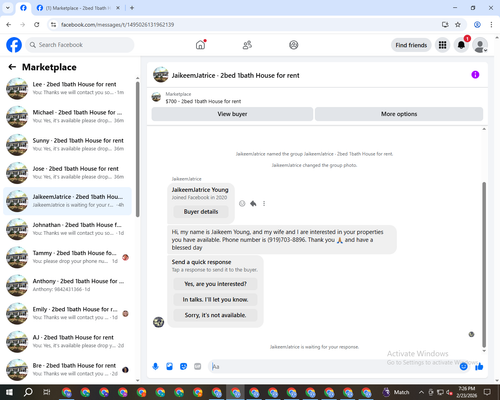Send quick response 'In talks. I'll let you know.'
This screenshot has width=500, height=400.
point(215,300)
